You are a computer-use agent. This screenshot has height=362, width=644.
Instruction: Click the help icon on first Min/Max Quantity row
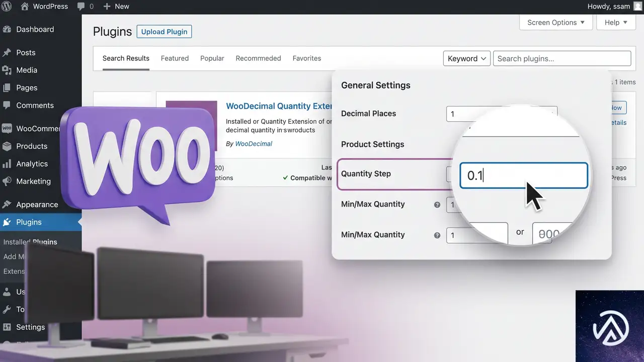[x=437, y=205]
